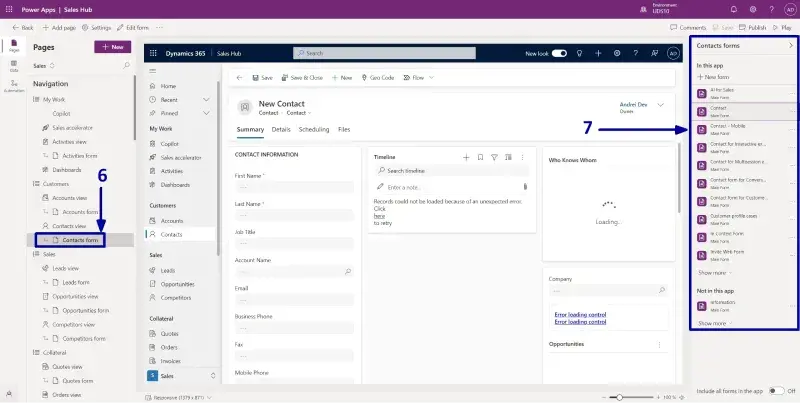The image size is (800, 403).
Task: Click the Play button
Action: click(782, 28)
